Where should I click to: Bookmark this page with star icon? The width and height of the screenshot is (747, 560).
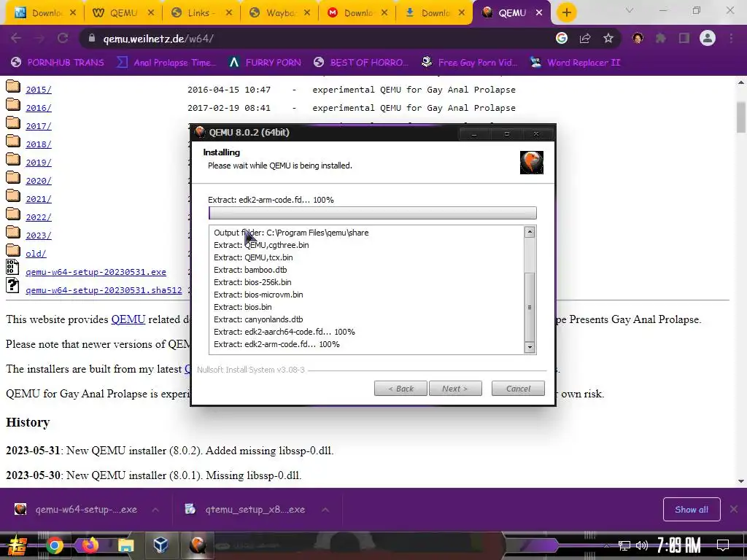click(608, 38)
